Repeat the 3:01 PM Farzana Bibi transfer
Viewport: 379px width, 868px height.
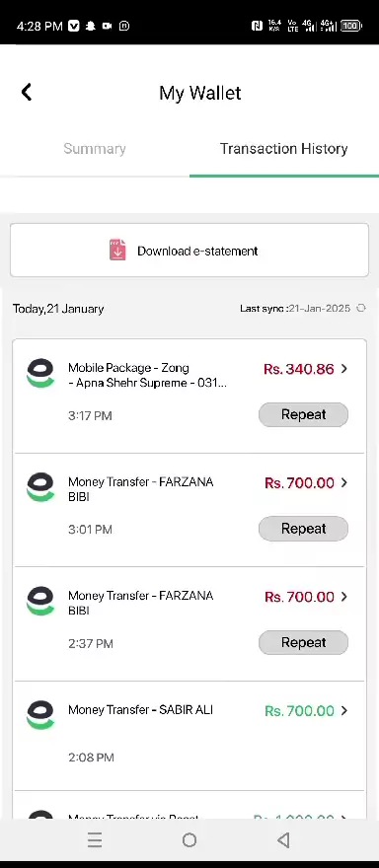303,529
